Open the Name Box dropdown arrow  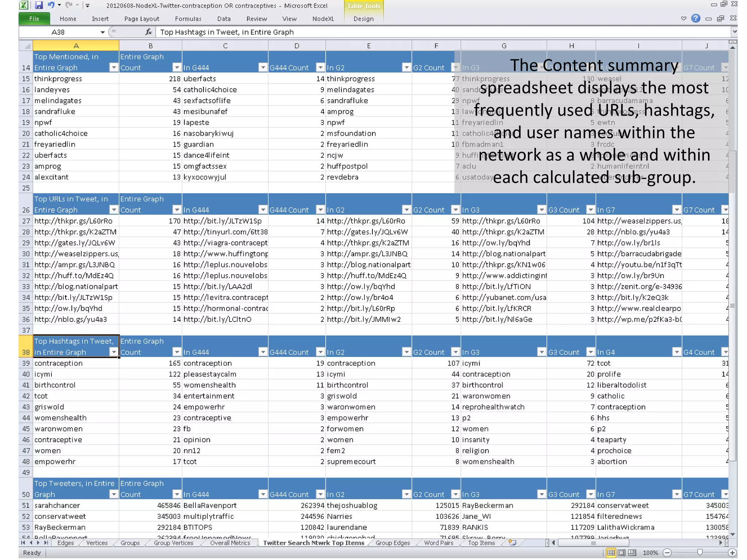(x=102, y=32)
